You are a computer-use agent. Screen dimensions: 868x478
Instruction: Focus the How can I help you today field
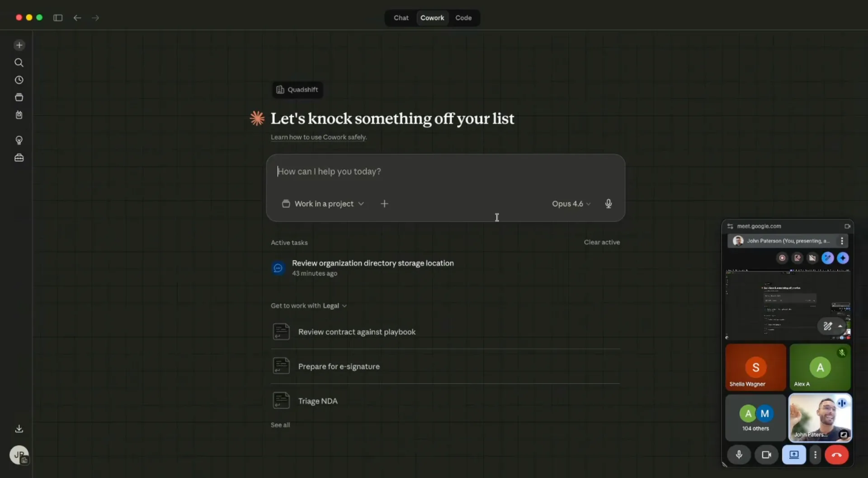pos(445,172)
